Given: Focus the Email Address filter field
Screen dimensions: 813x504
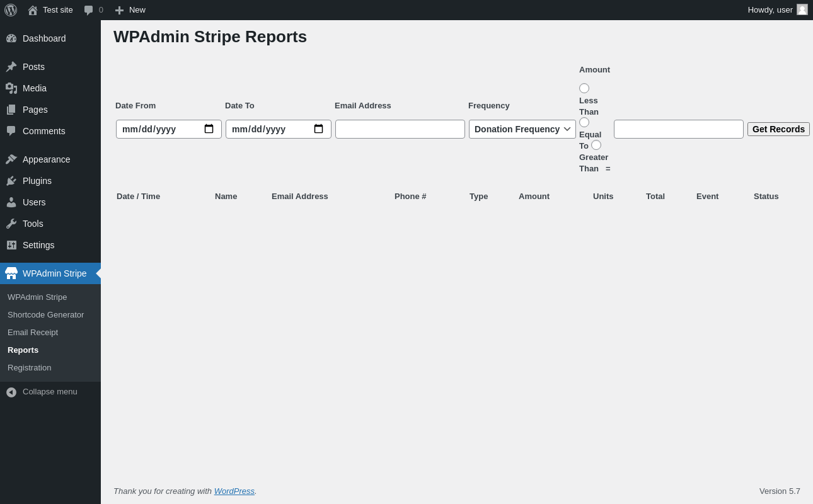Looking at the screenshot, I should pos(400,129).
